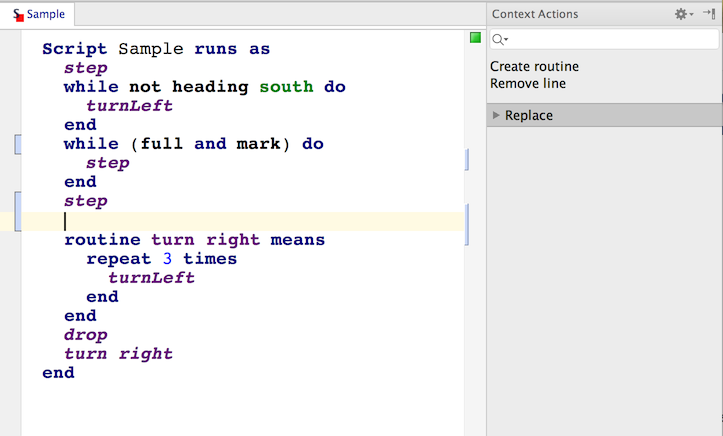
Task: Click the search magnifier icon in Context Actions
Action: (499, 39)
